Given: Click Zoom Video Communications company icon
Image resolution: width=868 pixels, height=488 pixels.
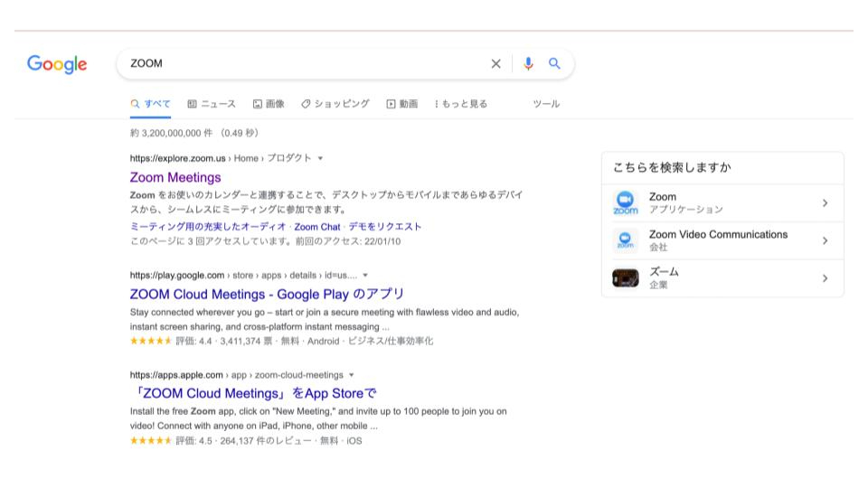Looking at the screenshot, I should click(626, 240).
